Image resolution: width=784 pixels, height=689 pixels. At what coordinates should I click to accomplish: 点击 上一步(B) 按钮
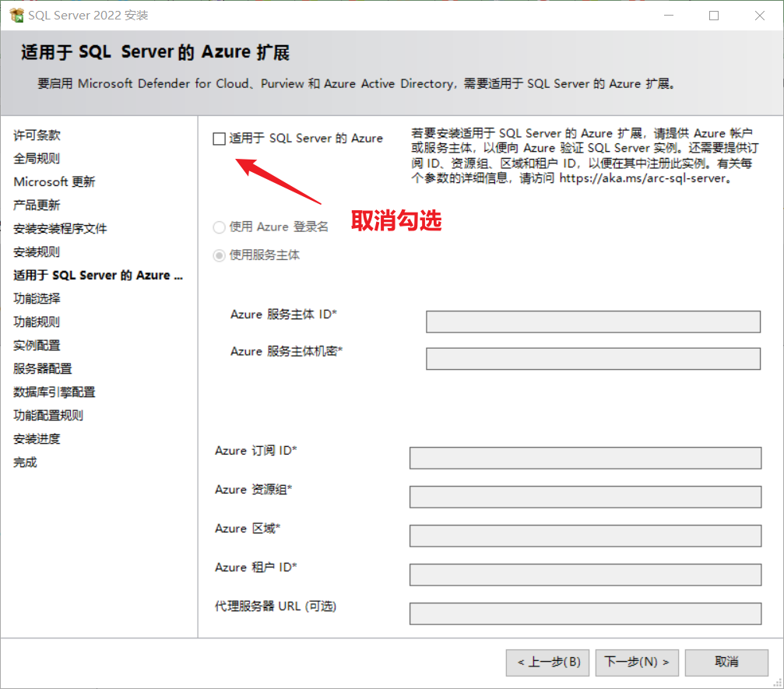click(547, 663)
